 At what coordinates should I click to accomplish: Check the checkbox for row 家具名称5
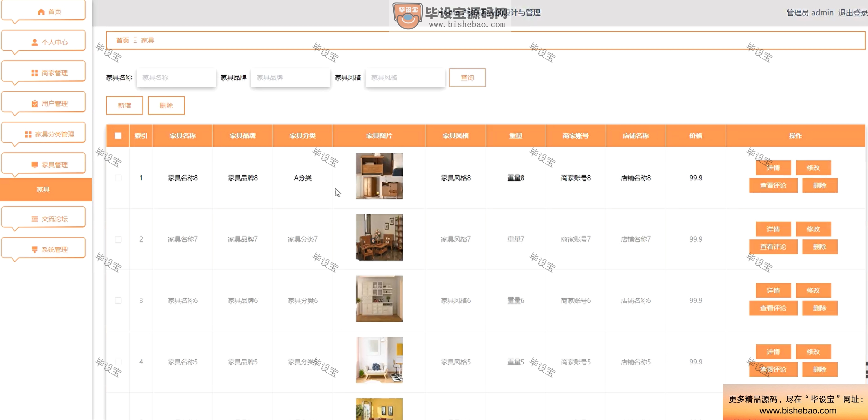pyautogui.click(x=118, y=362)
